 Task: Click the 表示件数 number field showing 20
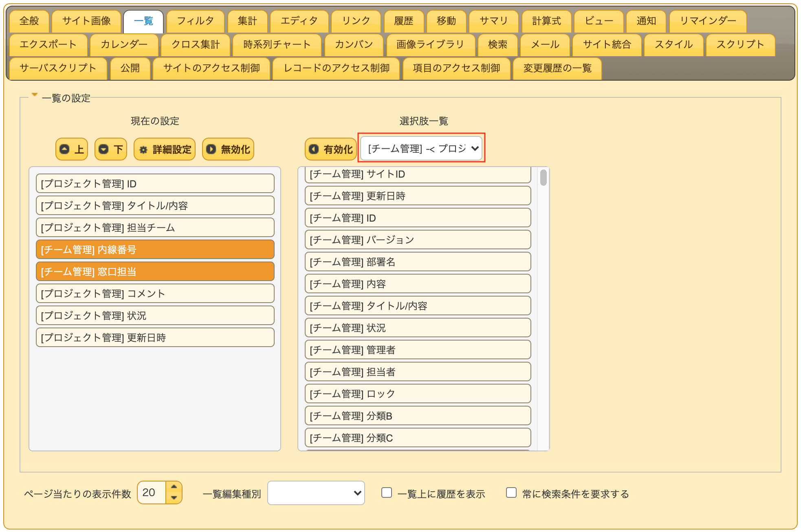152,492
